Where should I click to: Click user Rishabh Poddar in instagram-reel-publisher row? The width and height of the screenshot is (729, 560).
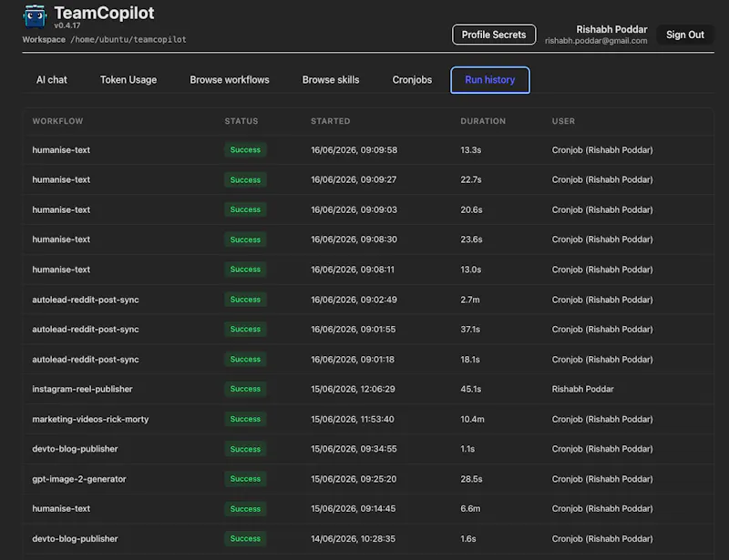coord(582,390)
